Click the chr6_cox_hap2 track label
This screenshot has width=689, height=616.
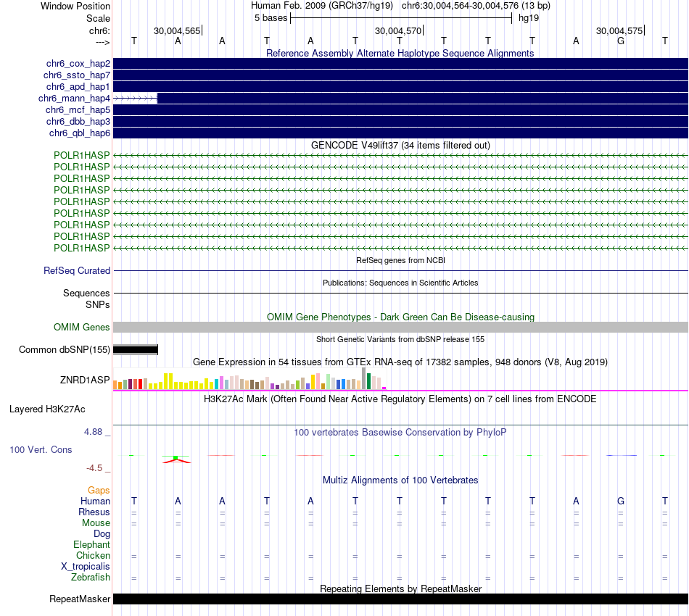click(x=78, y=64)
